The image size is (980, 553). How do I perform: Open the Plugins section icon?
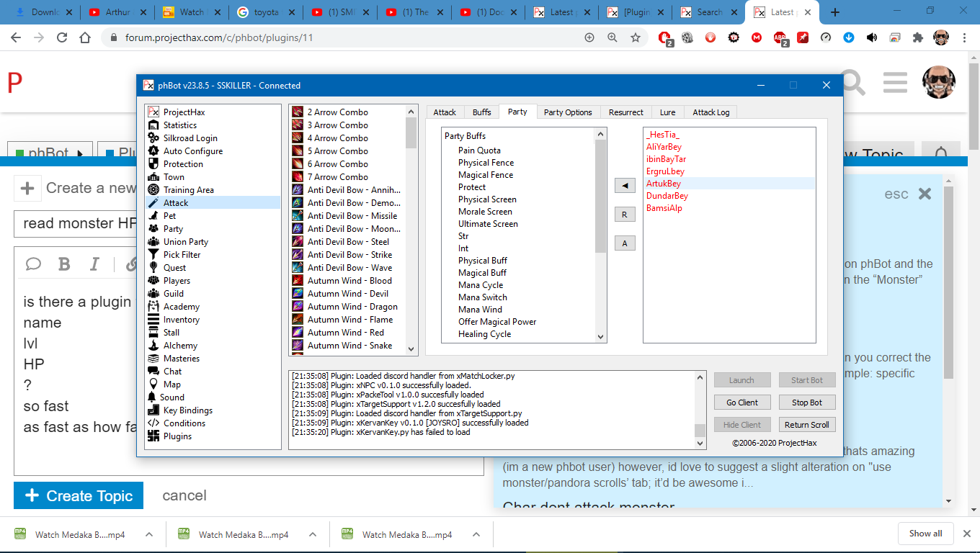click(x=153, y=436)
